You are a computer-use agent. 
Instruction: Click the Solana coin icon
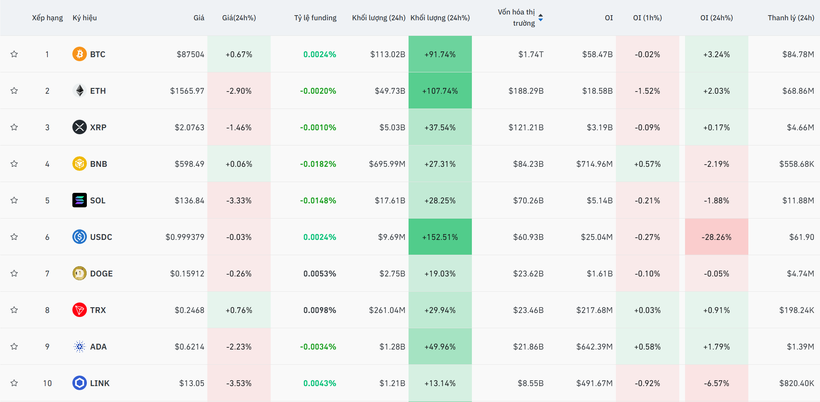pyautogui.click(x=80, y=200)
